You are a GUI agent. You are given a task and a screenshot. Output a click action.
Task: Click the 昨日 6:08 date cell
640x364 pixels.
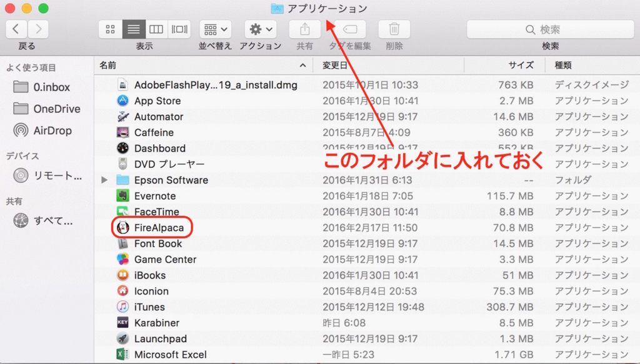[344, 323]
